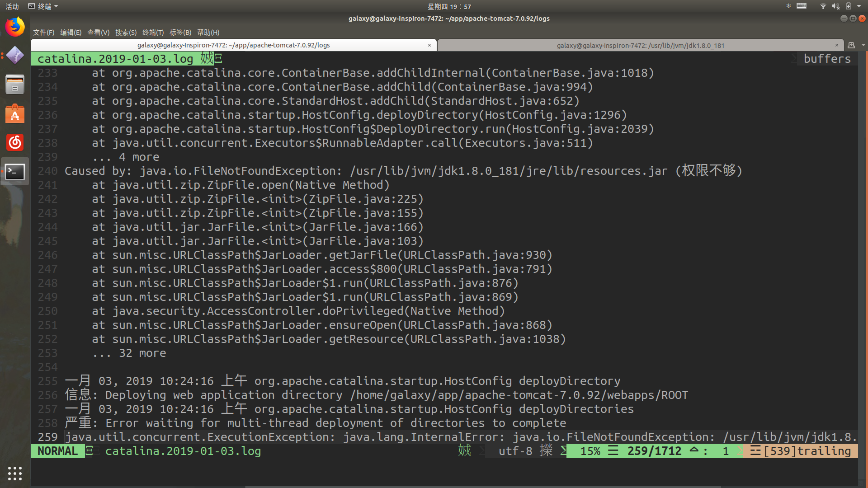Open NetEase Cloud Music dock icon
Viewport: 868px width, 488px height.
click(15, 143)
